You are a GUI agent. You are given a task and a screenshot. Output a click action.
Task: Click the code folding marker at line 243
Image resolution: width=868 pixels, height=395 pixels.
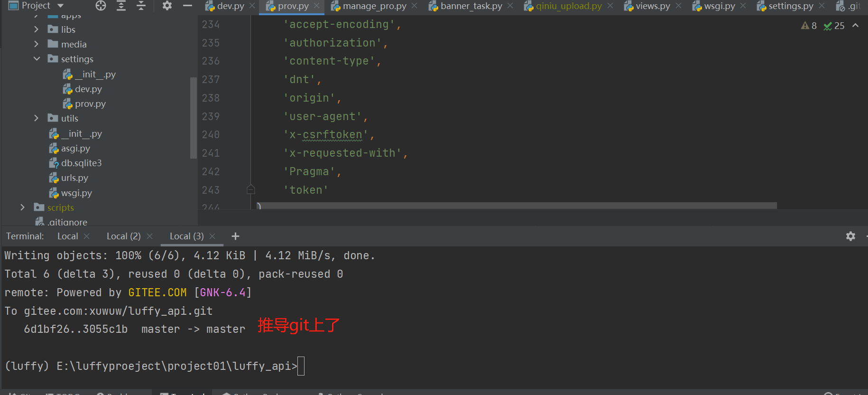pos(251,189)
